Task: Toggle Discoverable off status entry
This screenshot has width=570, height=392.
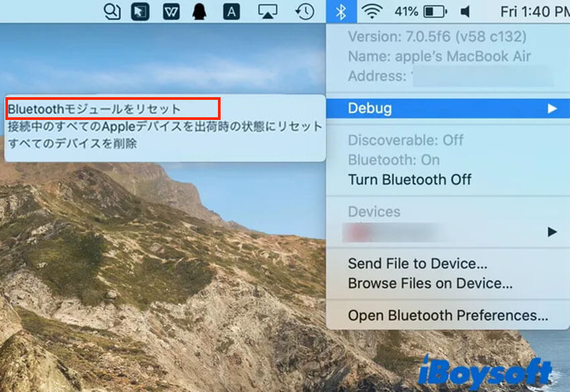Action: pos(405,140)
